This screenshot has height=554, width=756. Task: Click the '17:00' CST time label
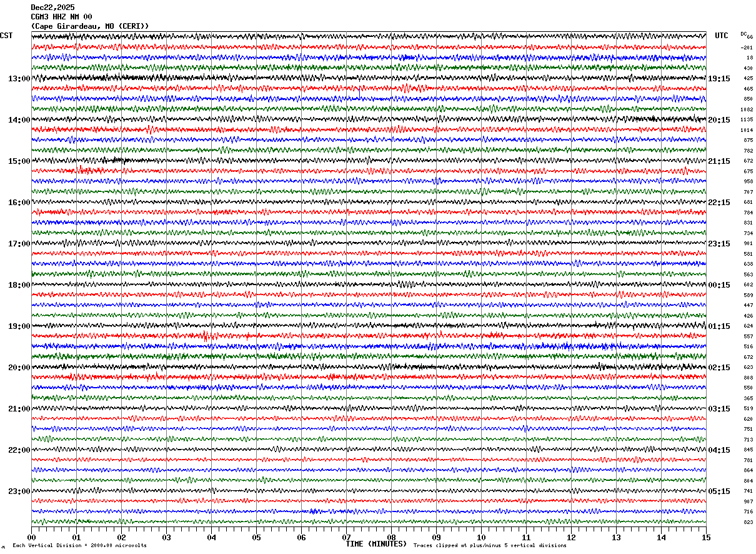pos(19,244)
